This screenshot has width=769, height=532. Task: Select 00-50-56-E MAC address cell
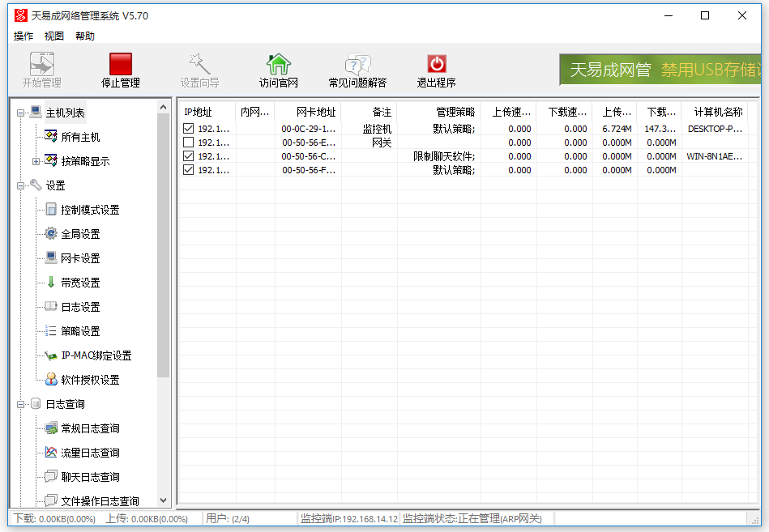[309, 143]
